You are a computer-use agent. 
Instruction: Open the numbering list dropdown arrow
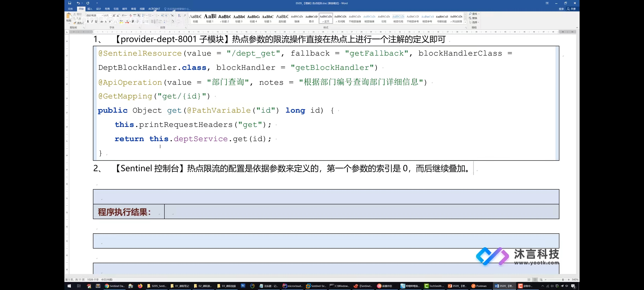click(x=153, y=16)
